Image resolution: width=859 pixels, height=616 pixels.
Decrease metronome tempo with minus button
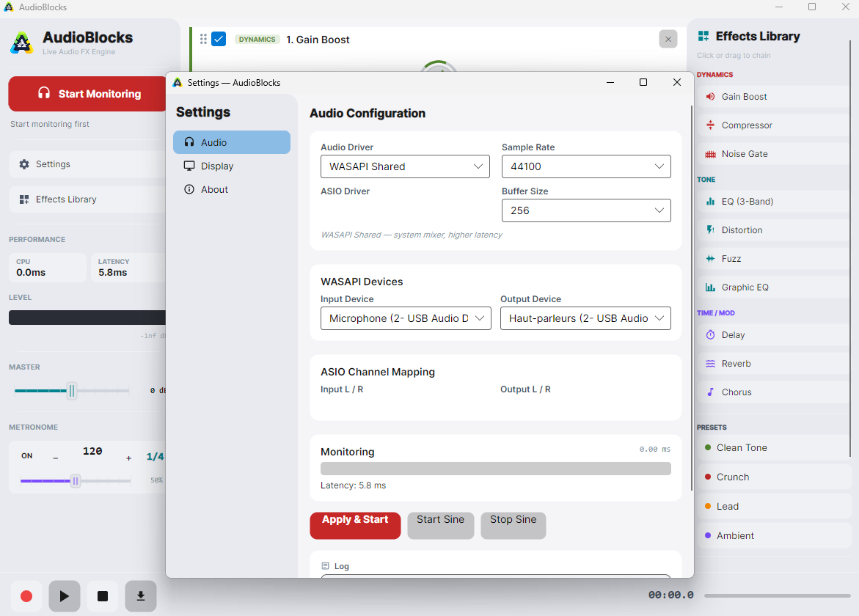pos(55,458)
